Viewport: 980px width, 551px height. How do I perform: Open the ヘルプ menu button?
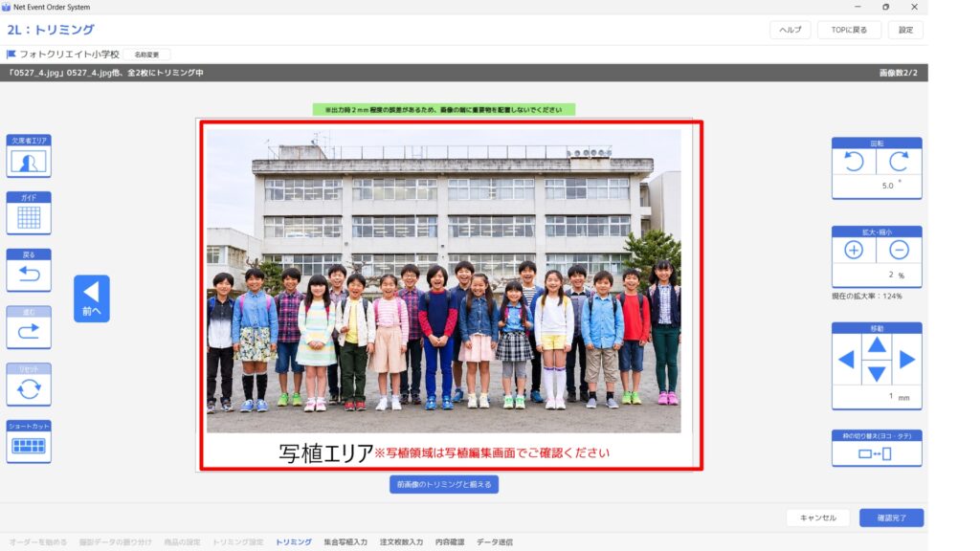790,30
